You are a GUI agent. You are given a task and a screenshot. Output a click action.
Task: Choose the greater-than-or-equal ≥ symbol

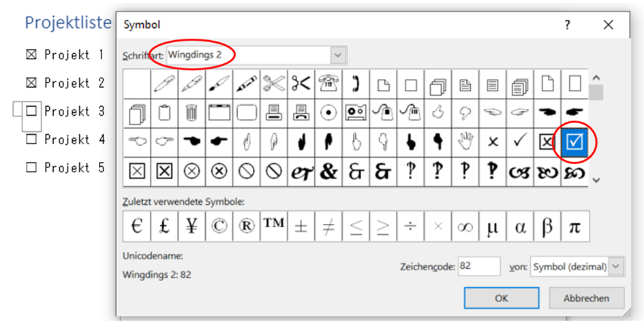pos(383,227)
